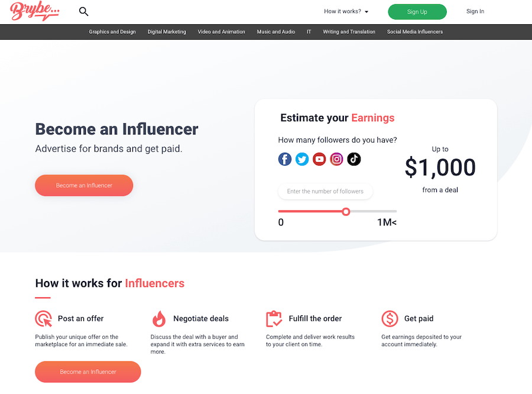Screen dimensions: 532x394
Task: Open Video and Animation category
Action: 222,32
